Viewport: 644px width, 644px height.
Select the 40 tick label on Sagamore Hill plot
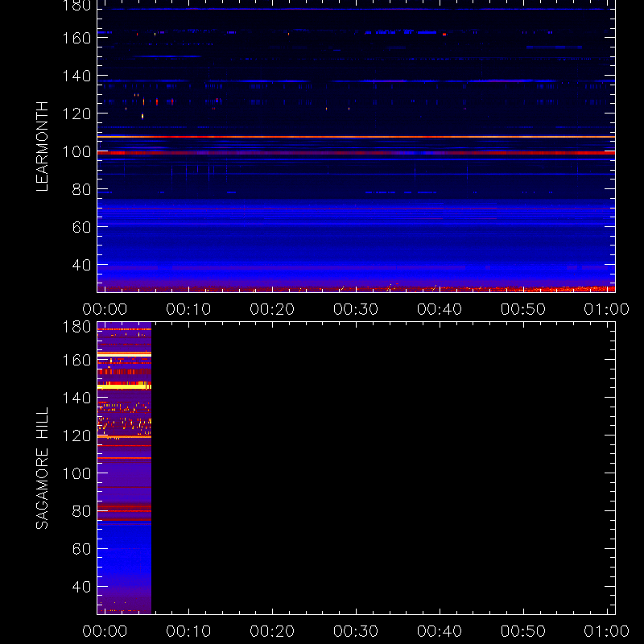point(81,587)
